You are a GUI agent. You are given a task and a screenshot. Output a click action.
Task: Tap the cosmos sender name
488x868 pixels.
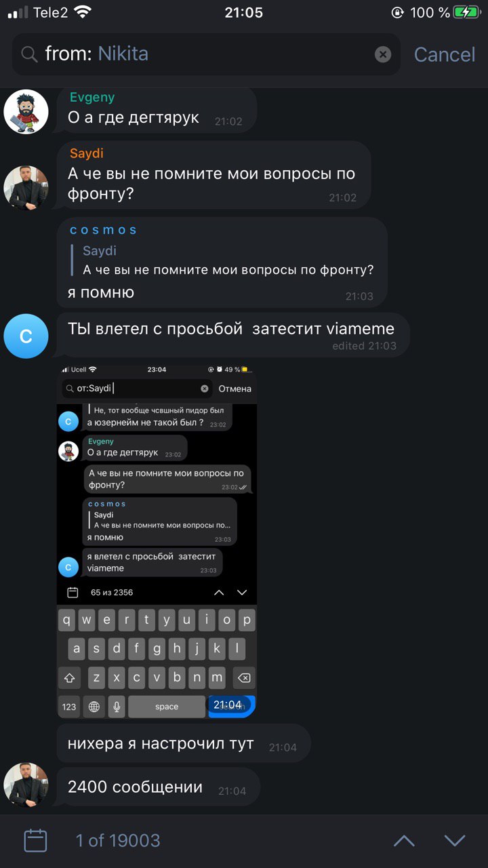[x=103, y=230]
